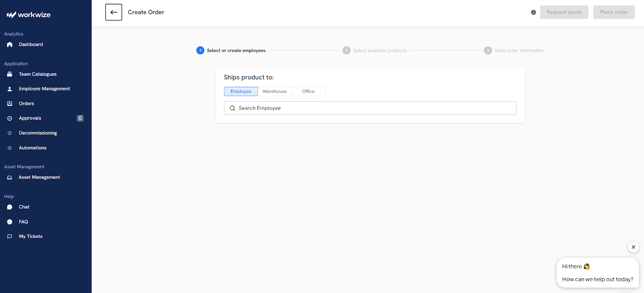Open My Tickets in the sidebar
The height and width of the screenshot is (293, 644).
click(31, 236)
